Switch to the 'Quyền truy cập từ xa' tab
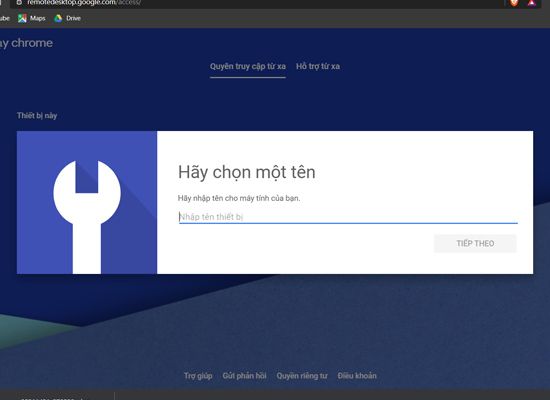The height and width of the screenshot is (400, 550). [248, 66]
